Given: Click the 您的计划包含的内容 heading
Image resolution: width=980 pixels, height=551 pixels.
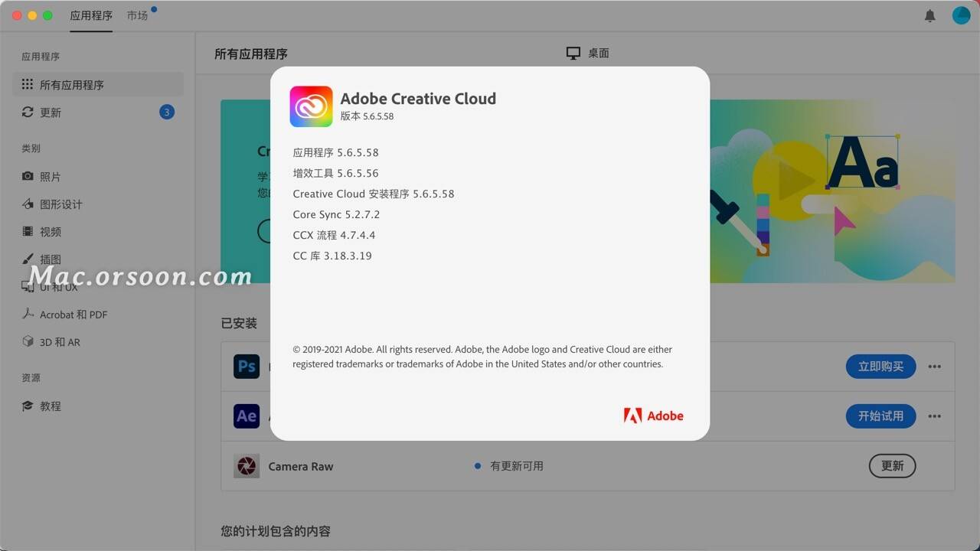Looking at the screenshot, I should pyautogui.click(x=276, y=531).
